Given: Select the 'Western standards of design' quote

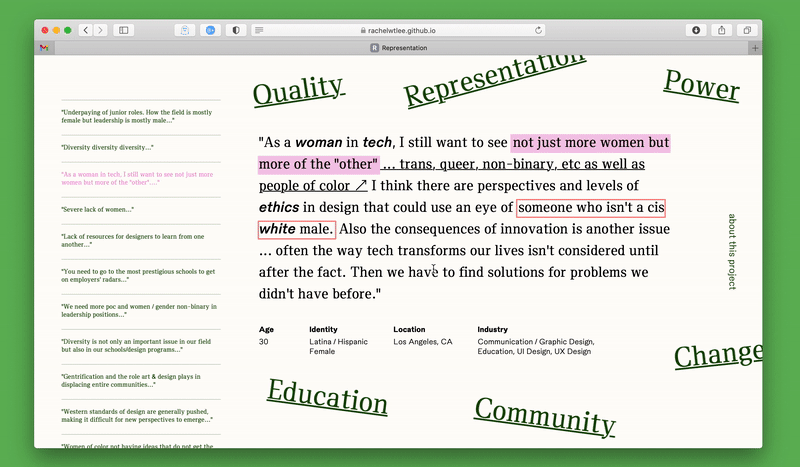Looking at the screenshot, I should point(137,415).
